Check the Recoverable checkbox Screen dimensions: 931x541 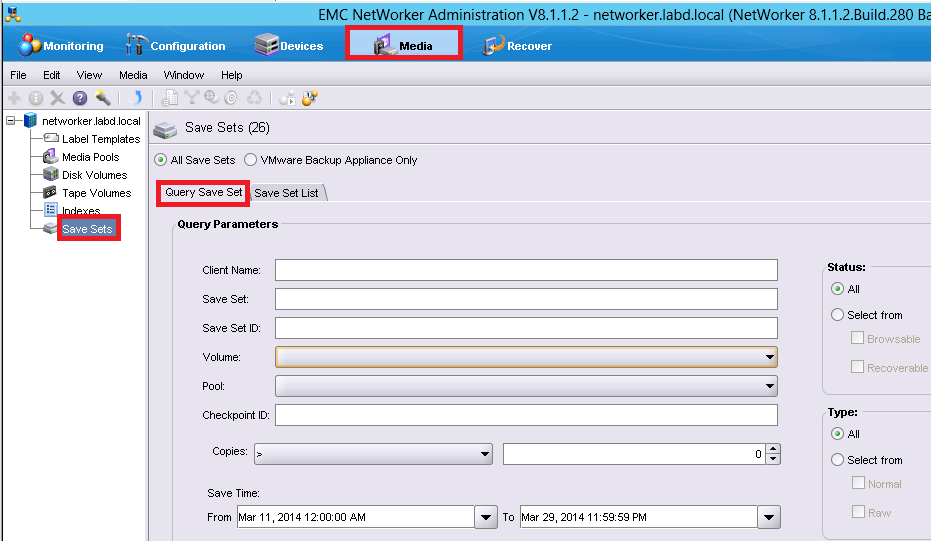(x=857, y=367)
